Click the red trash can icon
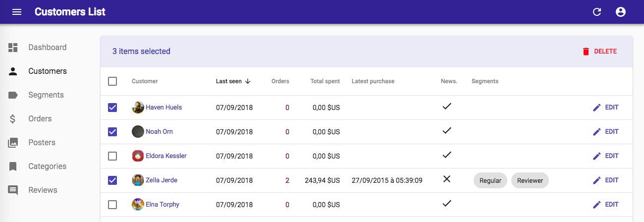This screenshot has width=644, height=222. click(x=586, y=52)
